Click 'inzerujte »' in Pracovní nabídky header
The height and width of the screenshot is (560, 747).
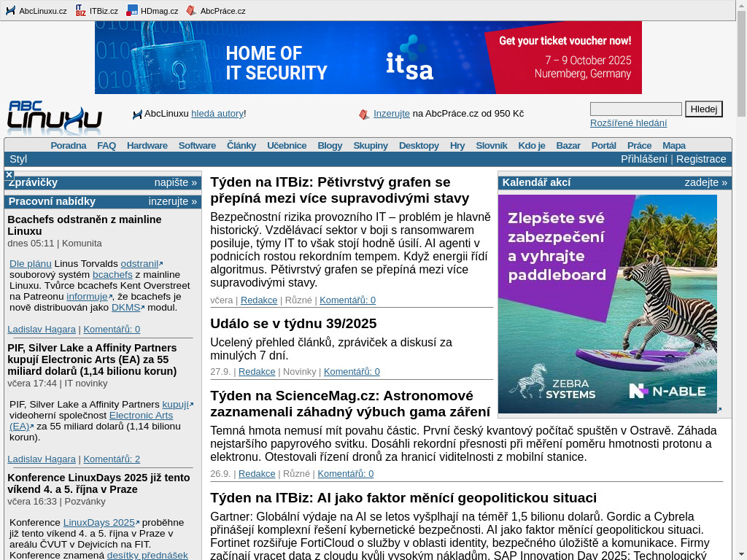click(x=172, y=201)
